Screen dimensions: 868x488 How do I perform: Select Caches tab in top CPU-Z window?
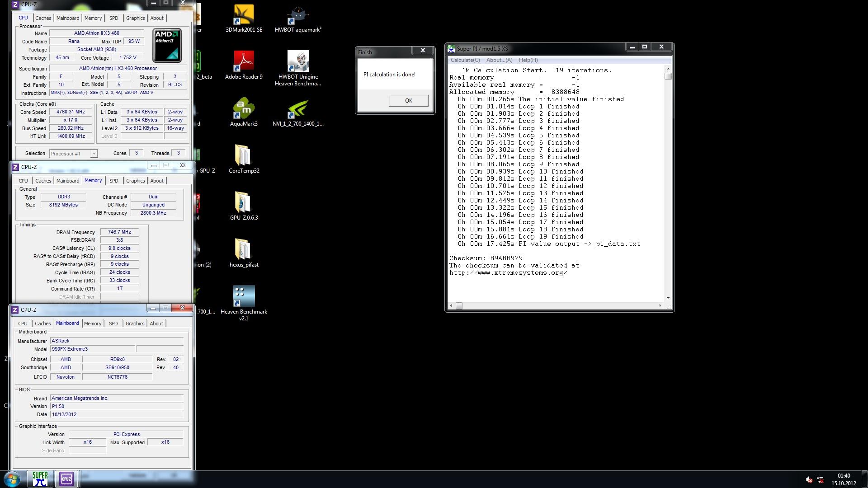coord(43,18)
